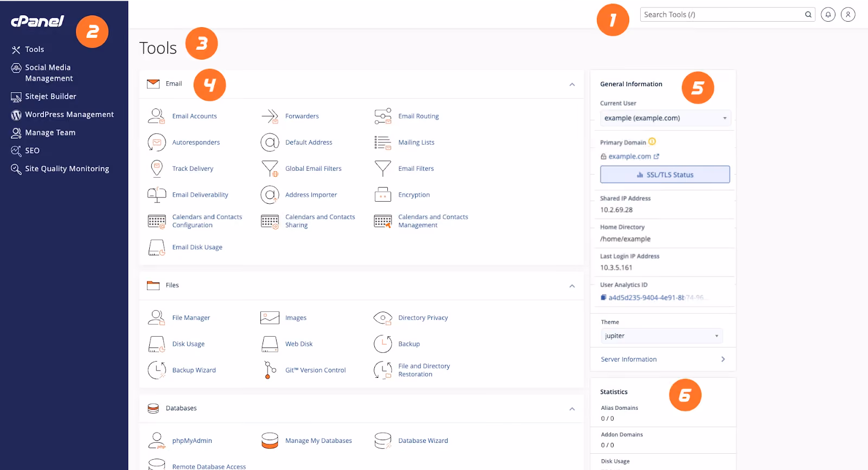Open the Theme jupiter dropdown
The height and width of the screenshot is (470, 868).
(x=662, y=336)
